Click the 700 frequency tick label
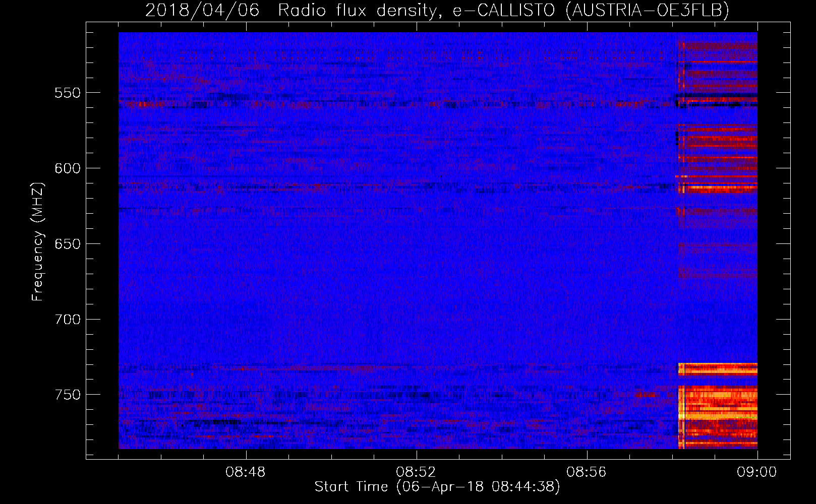This screenshot has height=504, width=816. pos(68,320)
